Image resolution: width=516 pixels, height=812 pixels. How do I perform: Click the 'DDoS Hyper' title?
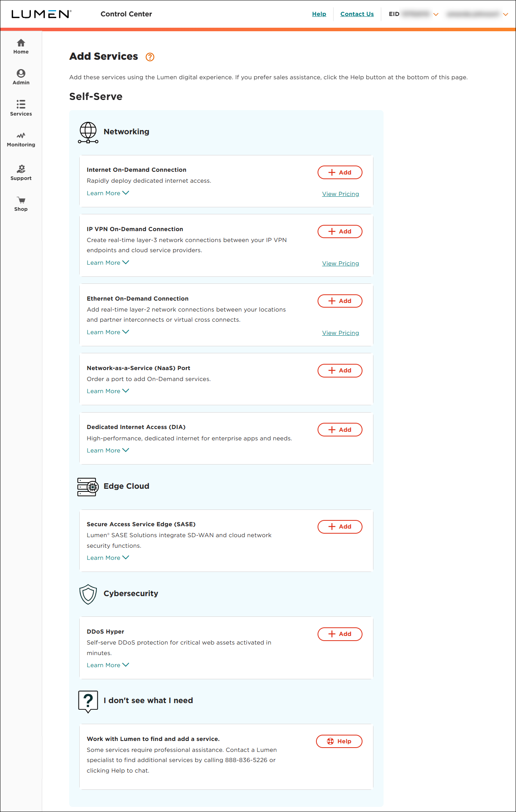click(105, 632)
